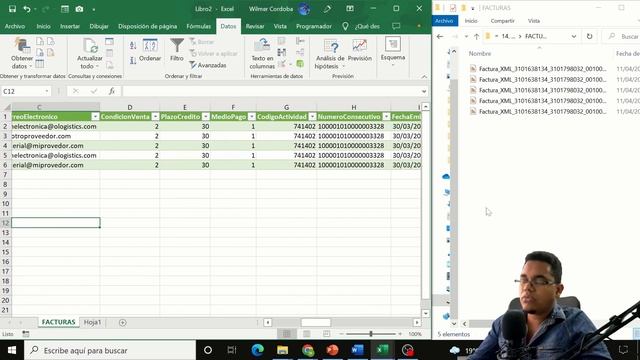Save the Excel workbook via quick access

click(x=12, y=9)
